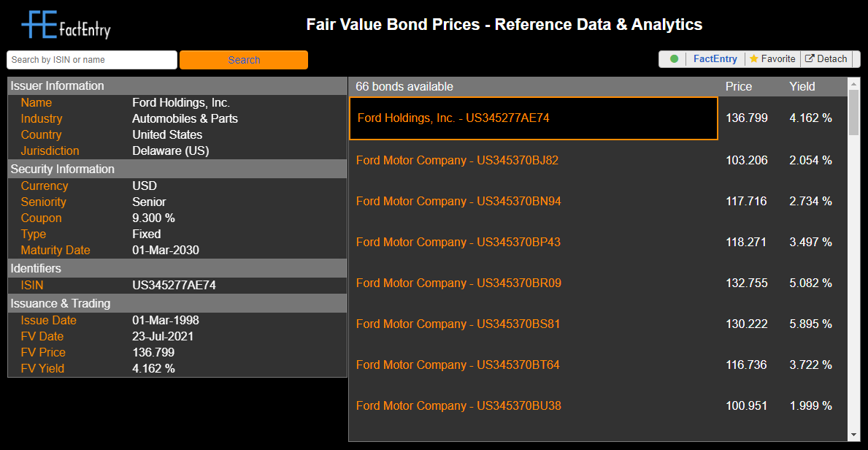Click price 103.206 in bond list
868x450 pixels.
click(x=747, y=160)
